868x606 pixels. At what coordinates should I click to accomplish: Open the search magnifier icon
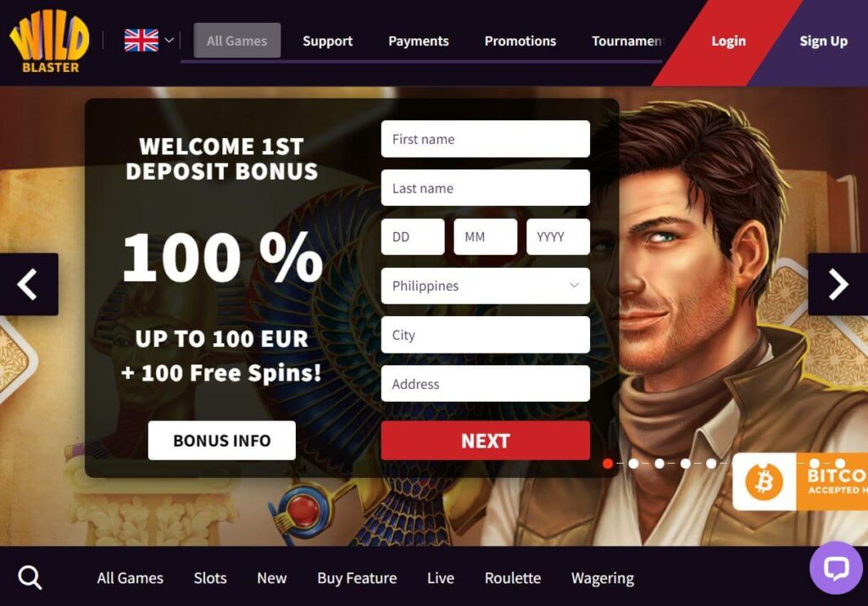[x=30, y=578]
